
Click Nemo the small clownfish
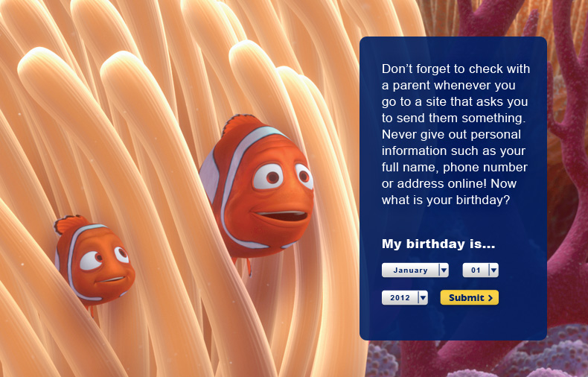(x=94, y=260)
